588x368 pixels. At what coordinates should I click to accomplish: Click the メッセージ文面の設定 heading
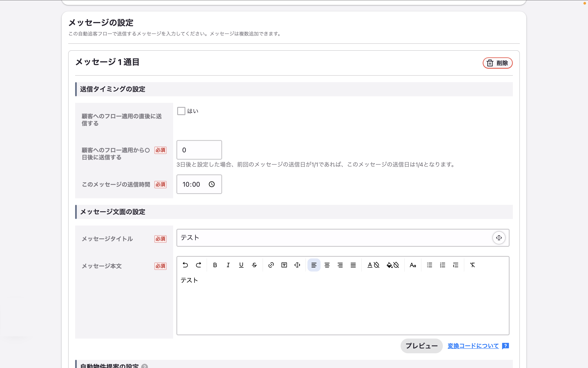(112, 212)
